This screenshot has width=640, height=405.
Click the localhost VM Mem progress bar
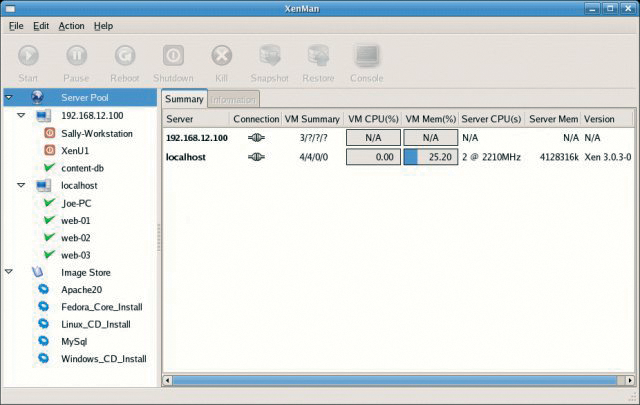click(431, 157)
